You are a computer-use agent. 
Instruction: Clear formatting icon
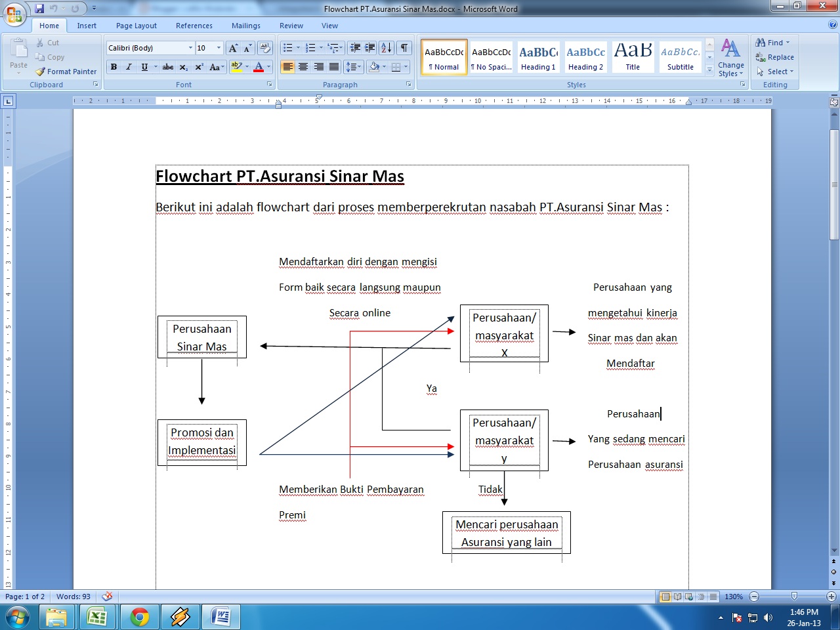[x=265, y=48]
